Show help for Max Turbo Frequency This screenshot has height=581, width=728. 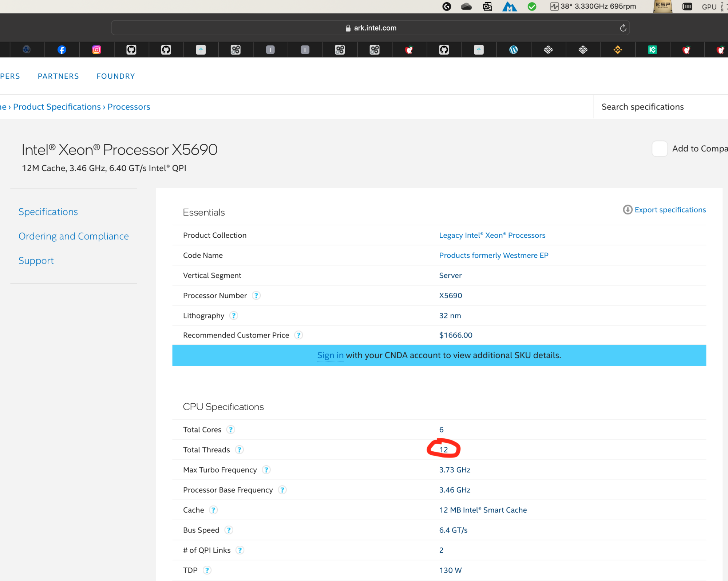pos(266,470)
